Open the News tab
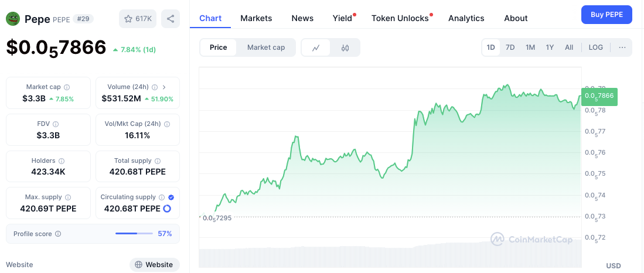 point(302,19)
